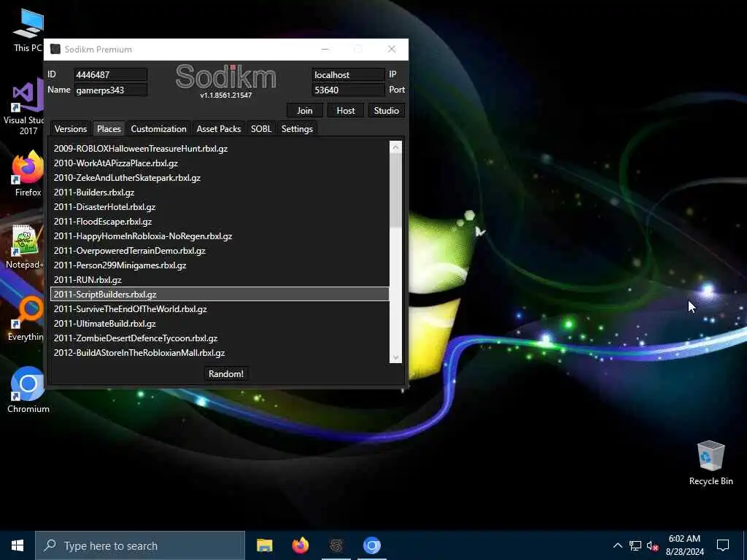747x560 pixels.
Task: Select Sodikm app in taskbar
Action: point(336,545)
